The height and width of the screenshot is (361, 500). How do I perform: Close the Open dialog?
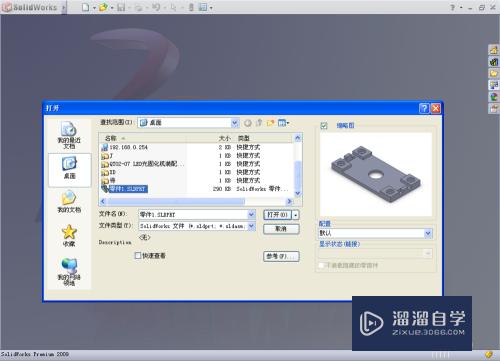point(436,108)
